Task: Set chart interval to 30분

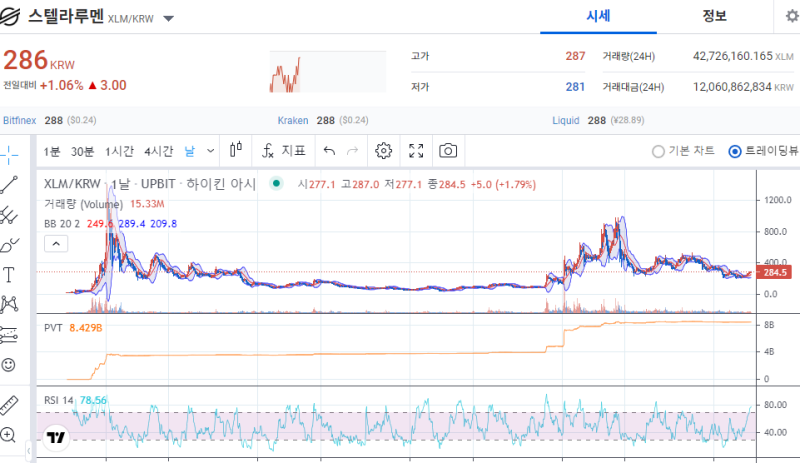Action: point(82,152)
